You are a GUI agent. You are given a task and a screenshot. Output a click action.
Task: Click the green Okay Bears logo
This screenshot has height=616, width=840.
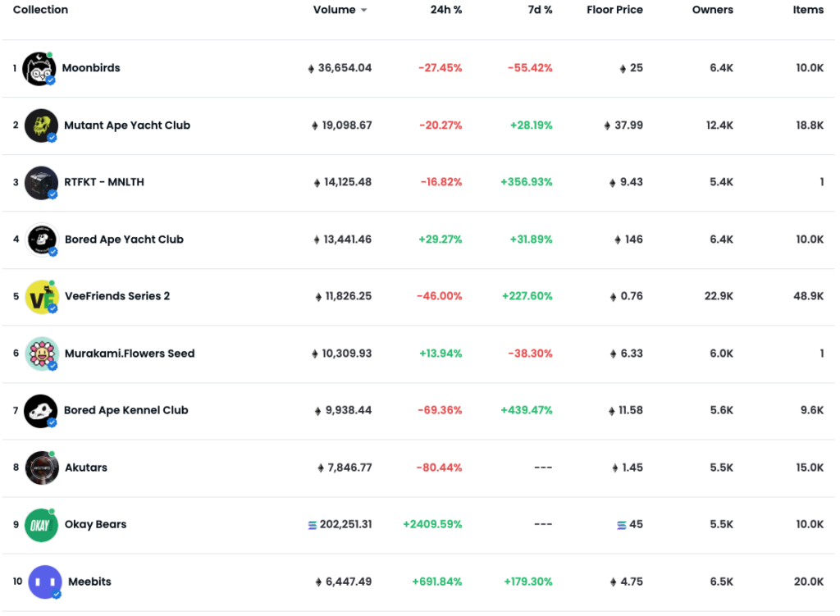click(x=41, y=525)
